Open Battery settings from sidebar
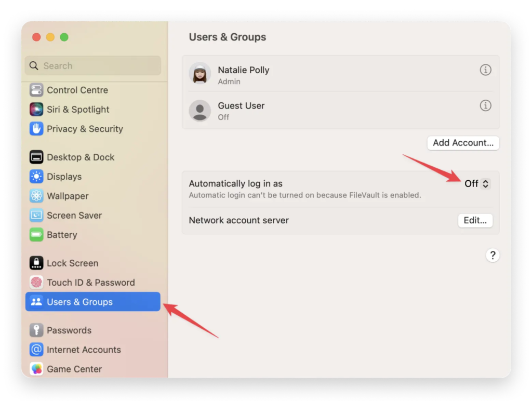 coord(92,234)
